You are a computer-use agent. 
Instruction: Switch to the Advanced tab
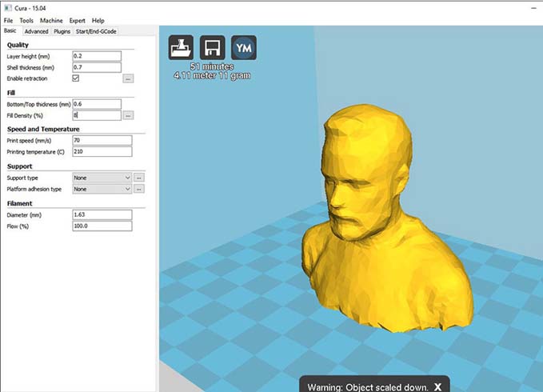point(36,31)
